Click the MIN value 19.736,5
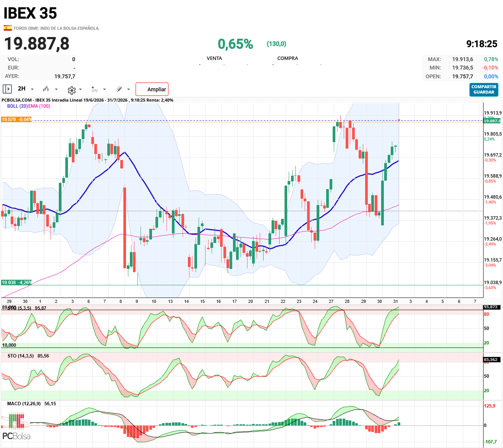The width and height of the screenshot is (503, 448). coord(463,68)
